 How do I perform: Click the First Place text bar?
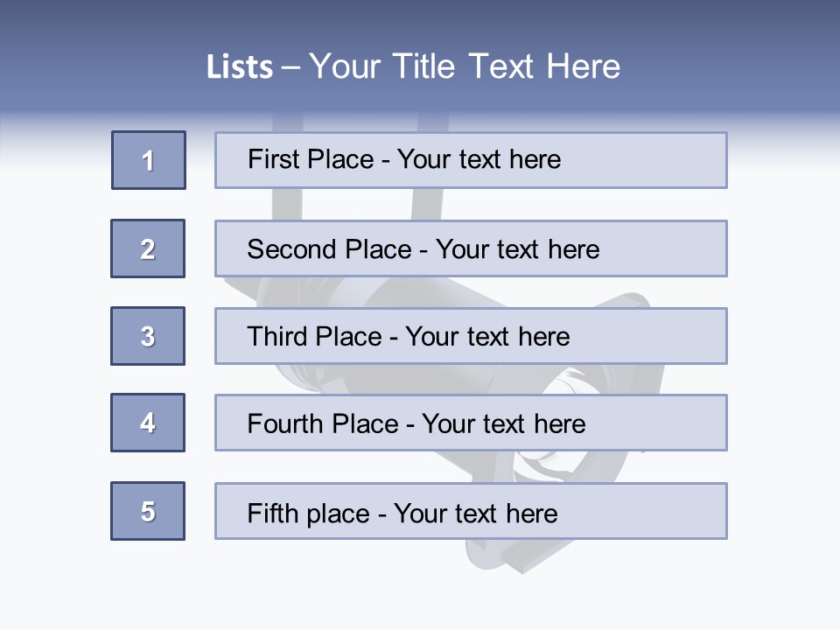coord(471,160)
